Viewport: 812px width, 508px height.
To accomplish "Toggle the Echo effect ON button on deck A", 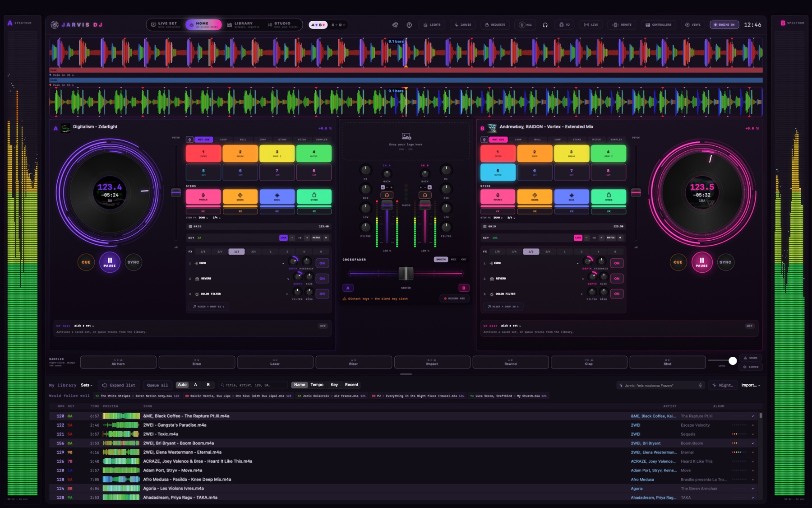I will click(x=322, y=263).
